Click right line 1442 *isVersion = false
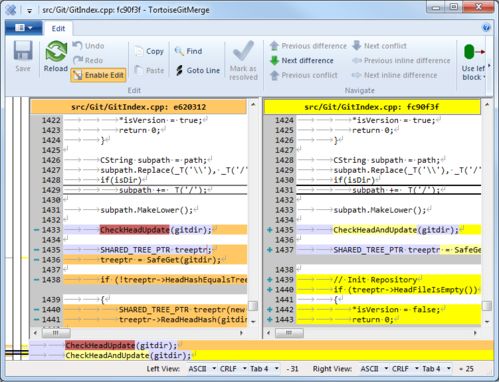Screen dimensions: 499x382 (x=389, y=310)
